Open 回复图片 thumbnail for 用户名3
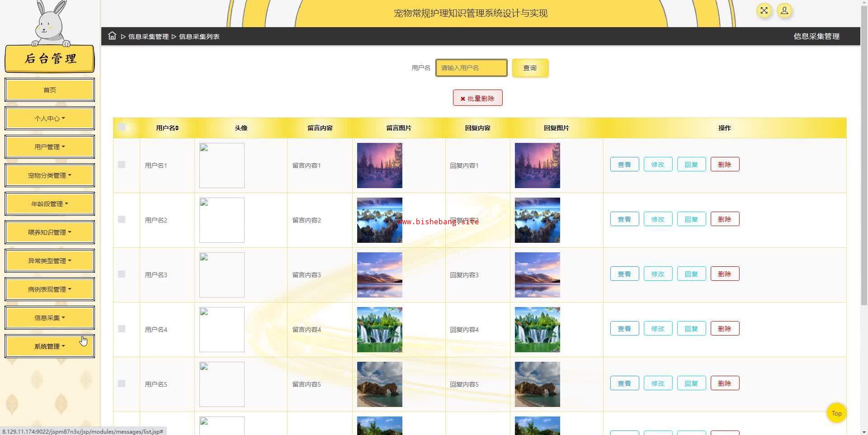The image size is (868, 435). tap(538, 275)
